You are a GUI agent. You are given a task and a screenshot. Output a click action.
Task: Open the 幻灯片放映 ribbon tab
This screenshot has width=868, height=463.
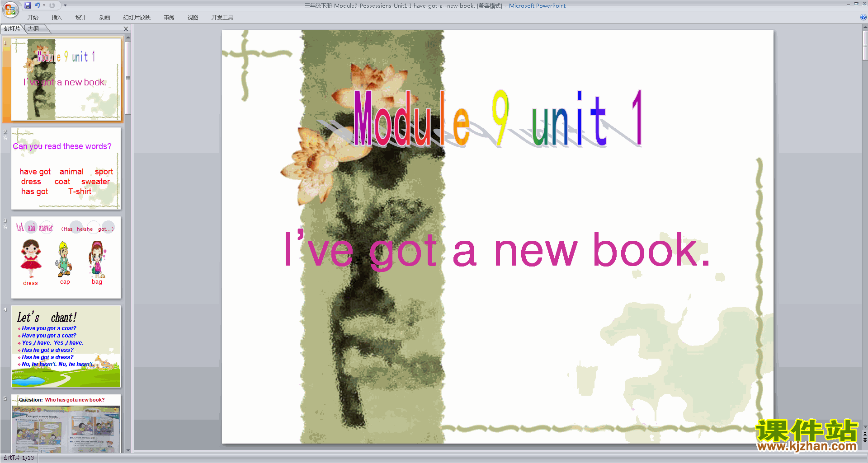pos(137,18)
